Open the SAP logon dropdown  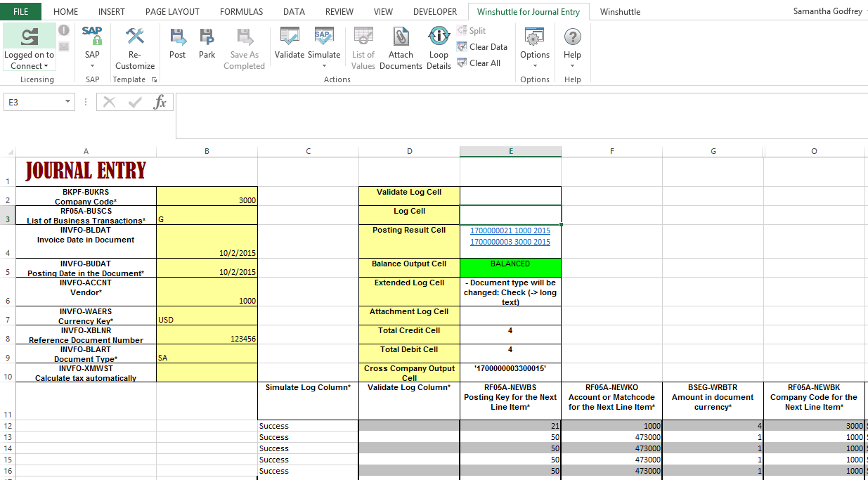[92, 48]
